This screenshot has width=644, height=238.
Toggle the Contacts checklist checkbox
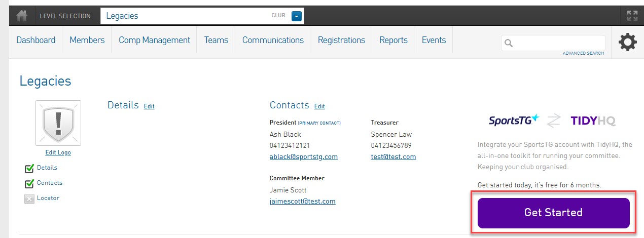pos(29,184)
